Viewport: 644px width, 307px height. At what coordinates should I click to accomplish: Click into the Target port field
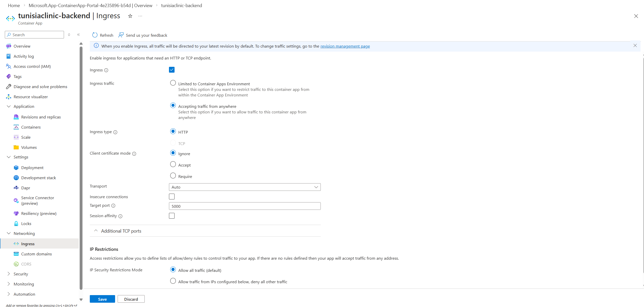[245, 206]
